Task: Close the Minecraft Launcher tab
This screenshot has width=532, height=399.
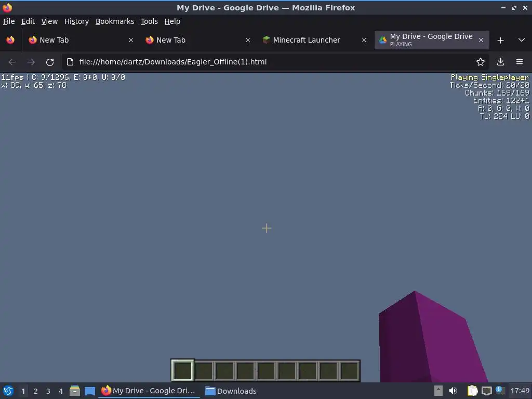Action: (x=364, y=40)
